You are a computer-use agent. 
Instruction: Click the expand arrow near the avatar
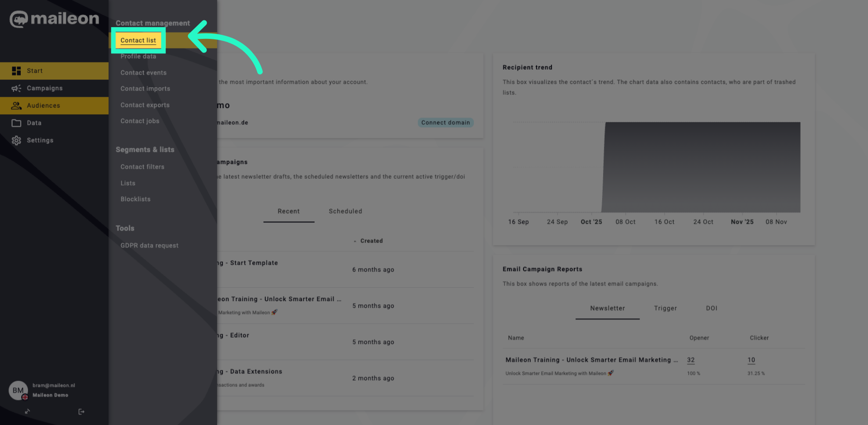tap(27, 411)
